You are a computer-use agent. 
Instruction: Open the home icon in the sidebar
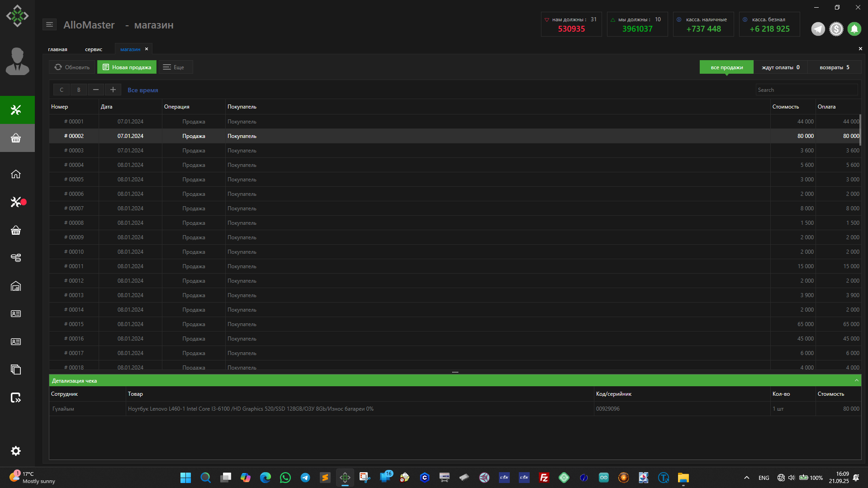click(x=16, y=174)
